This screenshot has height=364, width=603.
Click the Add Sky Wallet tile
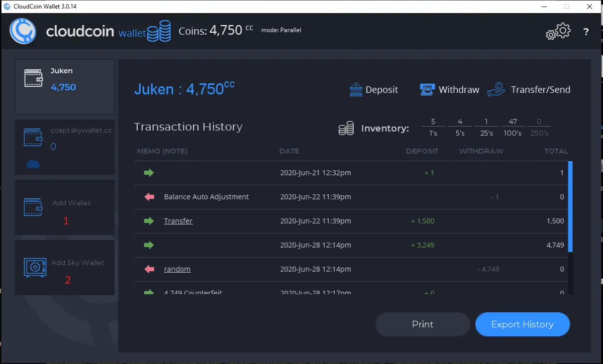(x=65, y=268)
